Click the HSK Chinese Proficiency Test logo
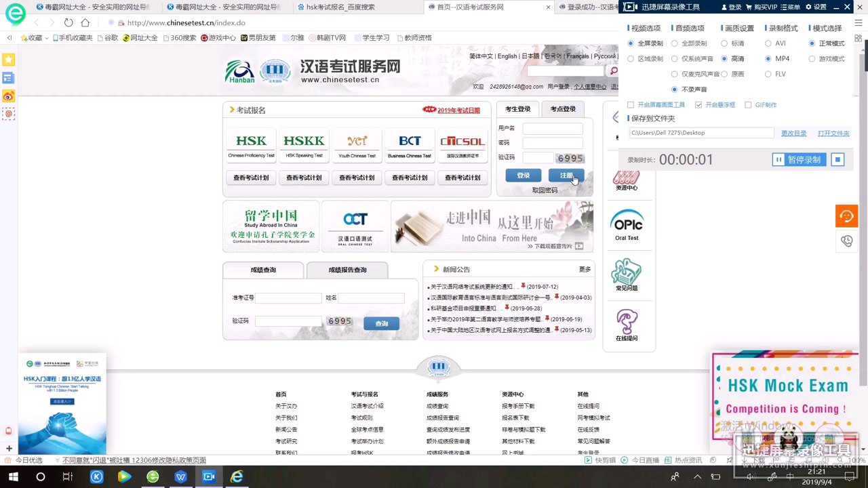 pos(250,140)
